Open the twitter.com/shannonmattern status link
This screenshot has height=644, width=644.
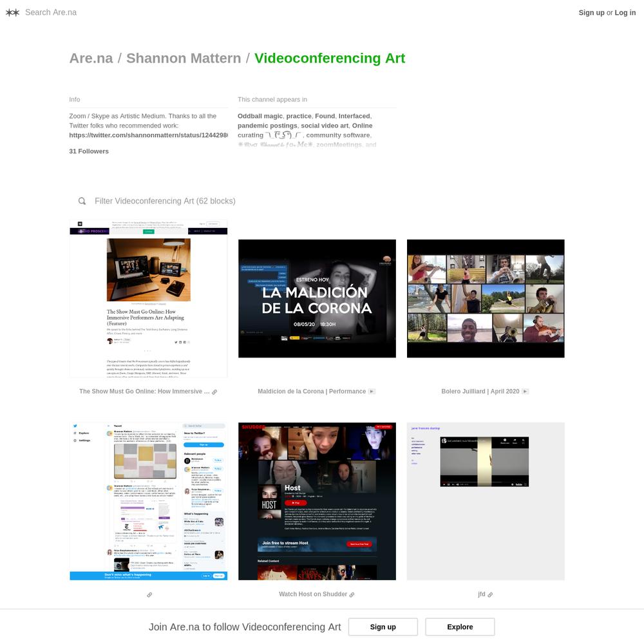(148, 135)
